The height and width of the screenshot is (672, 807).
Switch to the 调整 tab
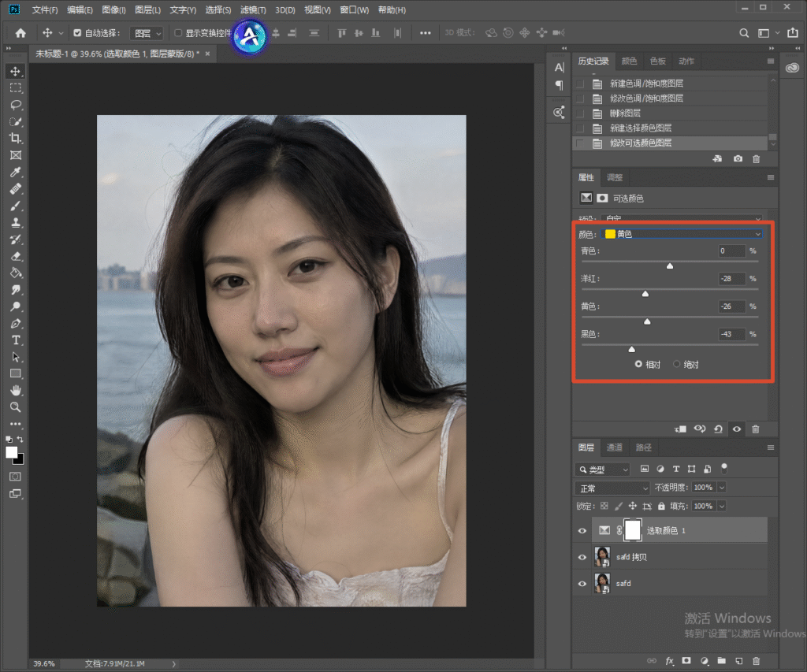tap(615, 177)
